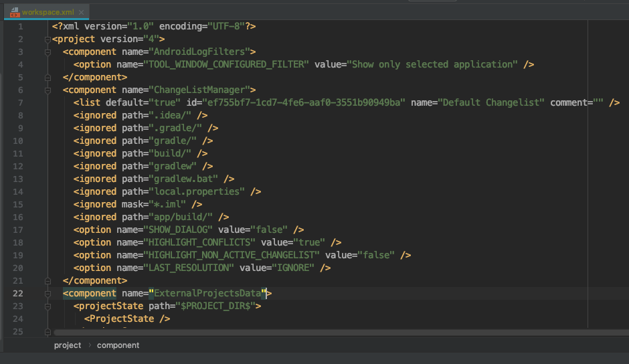Click the changelist id "ef755bf7-1cd7-4fe6-aaf0-3551b90949ba"

click(x=304, y=103)
